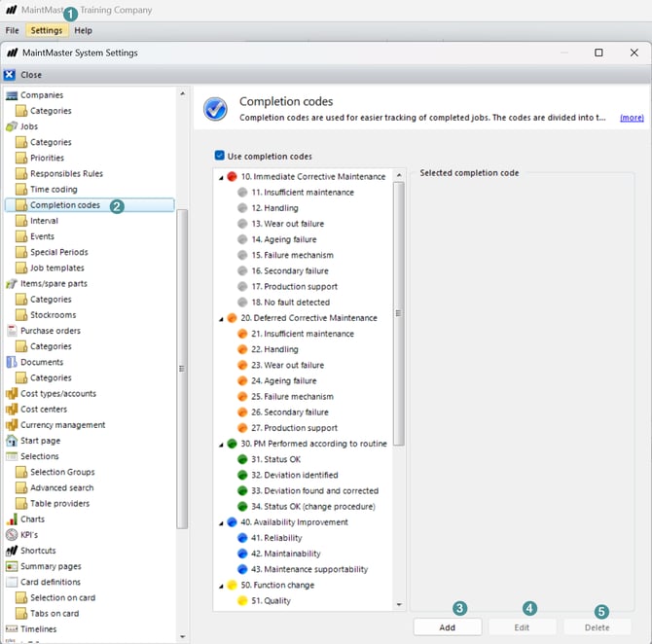The width and height of the screenshot is (652, 644).
Task: Click the Delete button
Action: (598, 627)
